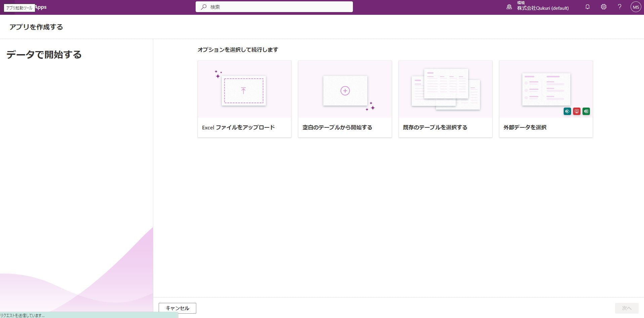Click the plus circle illustration on blank table card

[345, 91]
